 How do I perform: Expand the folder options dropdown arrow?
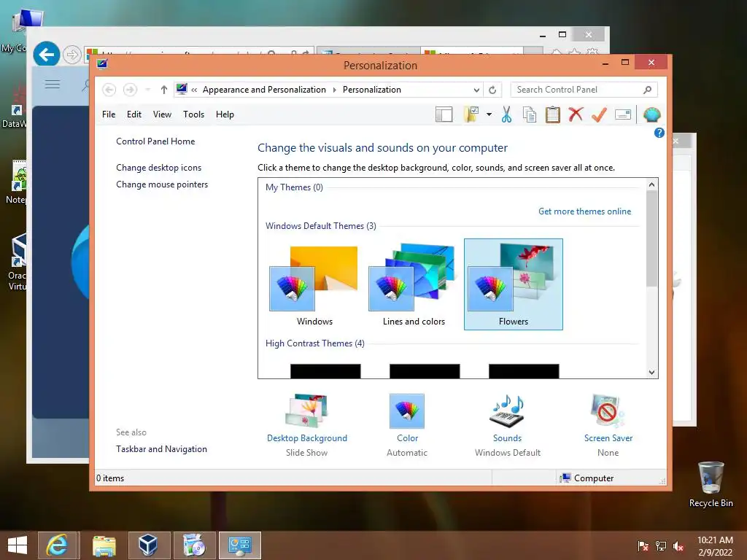489,114
